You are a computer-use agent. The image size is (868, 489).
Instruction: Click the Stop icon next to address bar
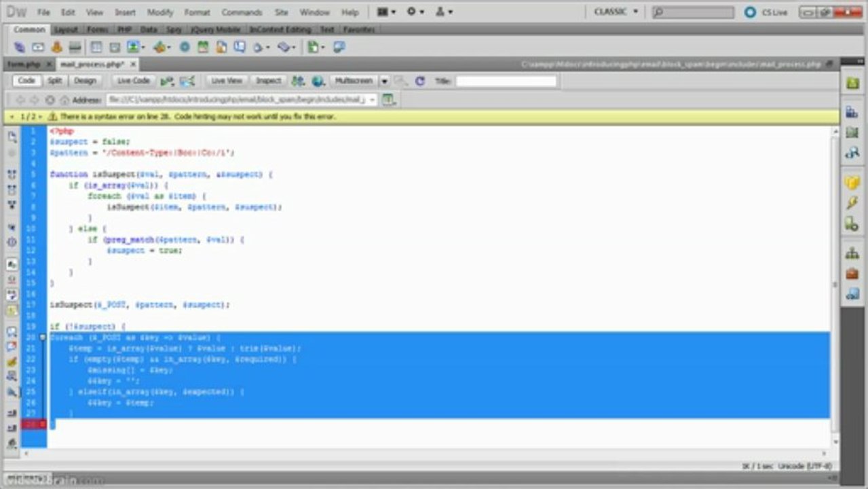[50, 100]
